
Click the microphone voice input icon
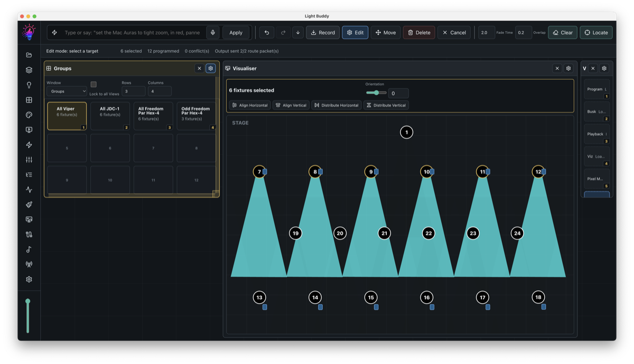213,32
